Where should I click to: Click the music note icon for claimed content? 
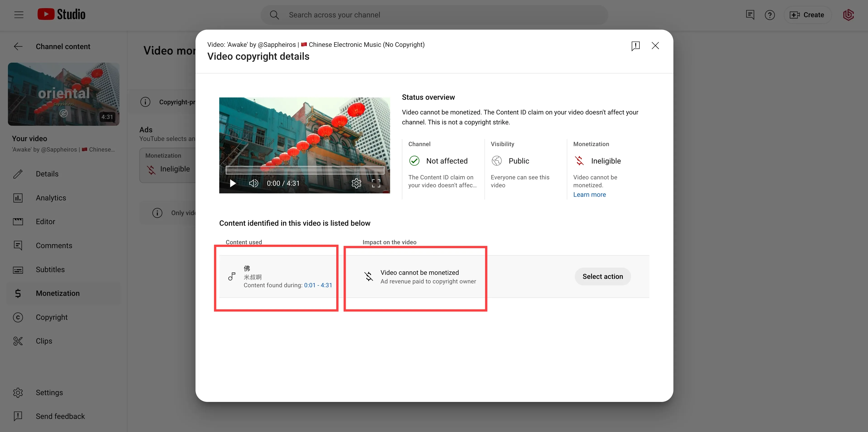click(x=231, y=276)
